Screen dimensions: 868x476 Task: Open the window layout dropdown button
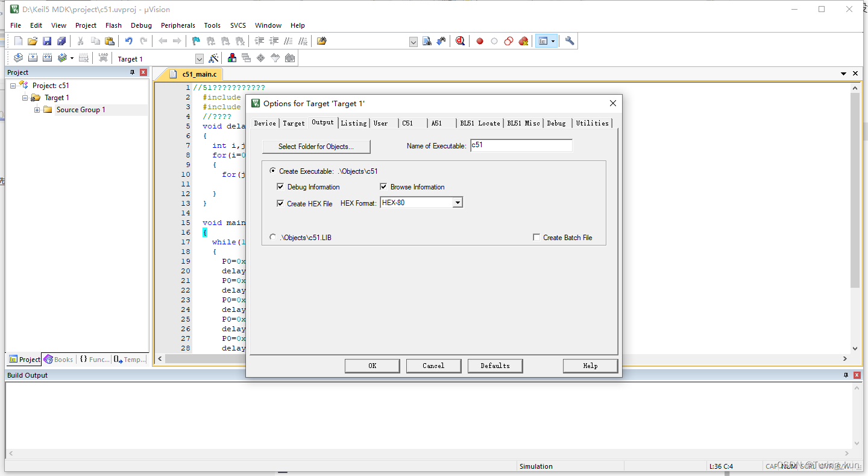point(553,41)
